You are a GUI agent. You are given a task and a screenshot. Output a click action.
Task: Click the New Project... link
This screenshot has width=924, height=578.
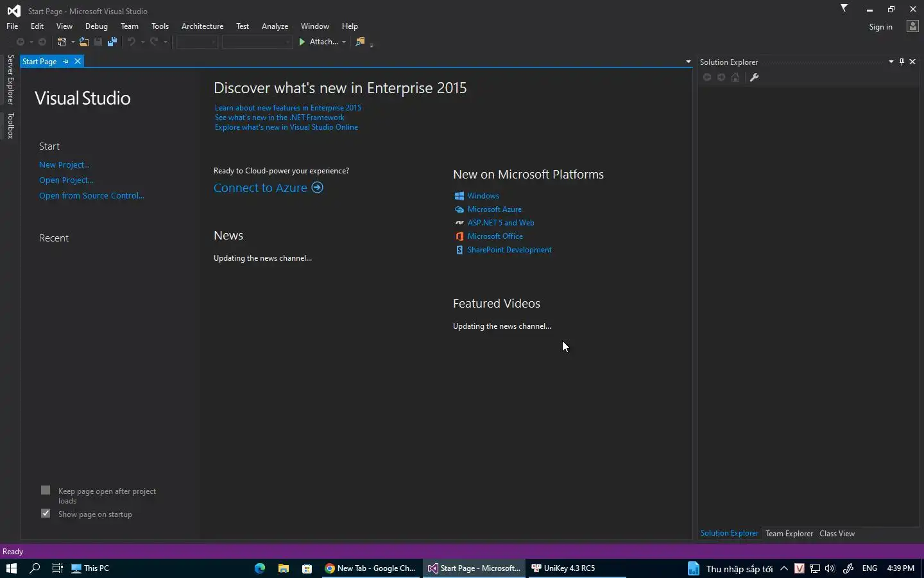[64, 165]
